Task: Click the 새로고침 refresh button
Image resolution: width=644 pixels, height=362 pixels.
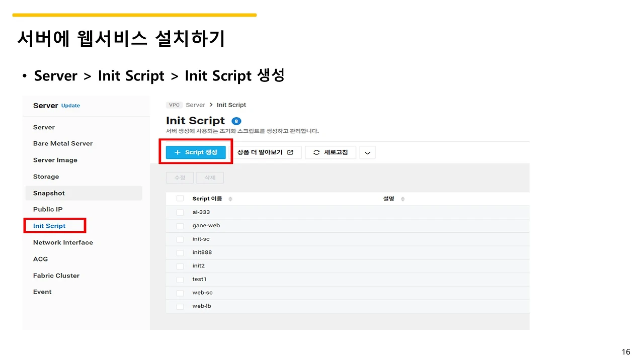Action: (331, 152)
